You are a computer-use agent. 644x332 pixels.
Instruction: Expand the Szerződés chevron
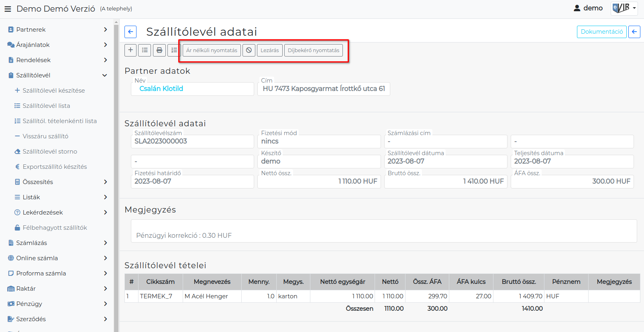click(105, 319)
